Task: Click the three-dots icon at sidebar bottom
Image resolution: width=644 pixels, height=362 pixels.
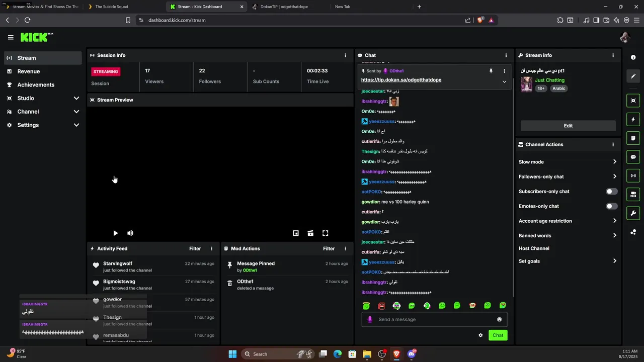Action: (x=633, y=232)
